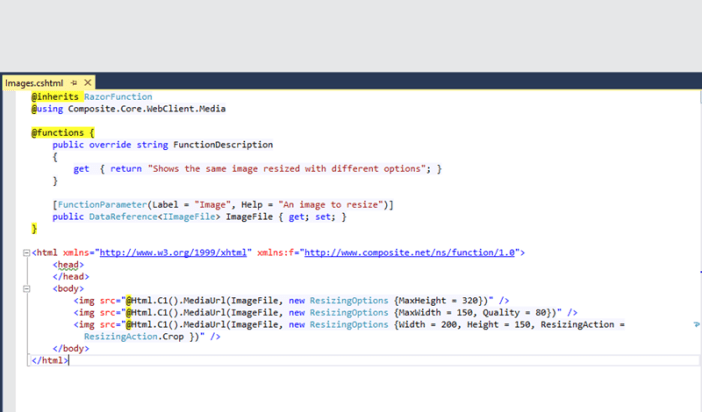Select the Images.cshtml document tab
The height and width of the screenshot is (412, 702).
34,83
